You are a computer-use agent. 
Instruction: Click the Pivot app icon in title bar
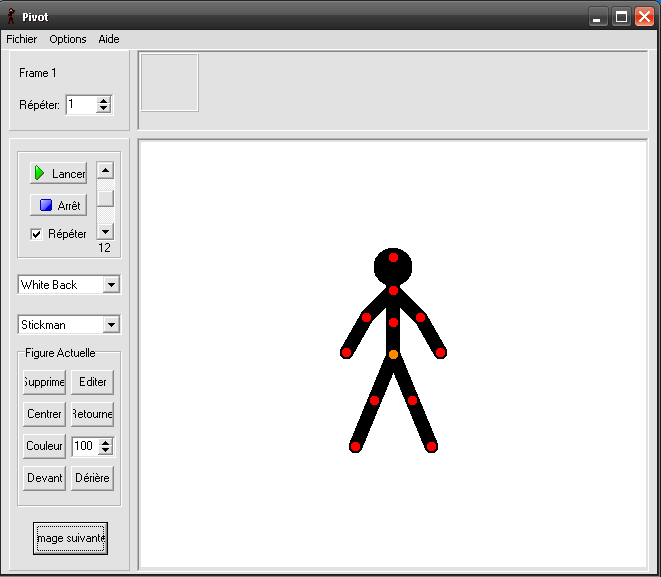coord(11,16)
